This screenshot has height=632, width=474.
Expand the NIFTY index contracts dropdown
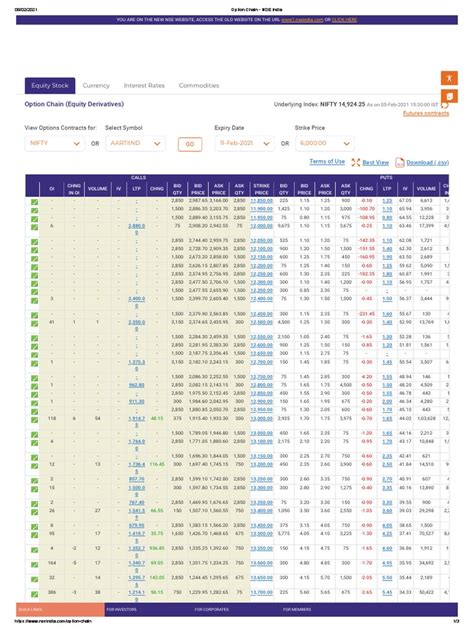click(55, 143)
